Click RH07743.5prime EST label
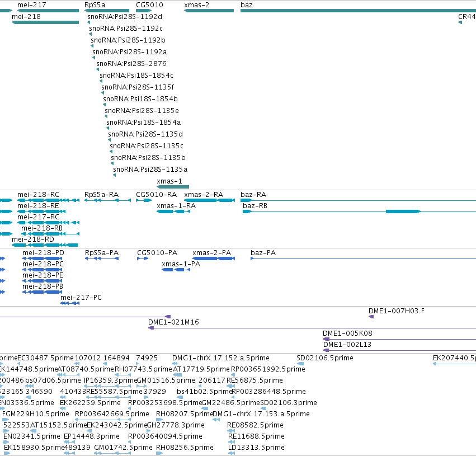 pyautogui.click(x=143, y=369)
